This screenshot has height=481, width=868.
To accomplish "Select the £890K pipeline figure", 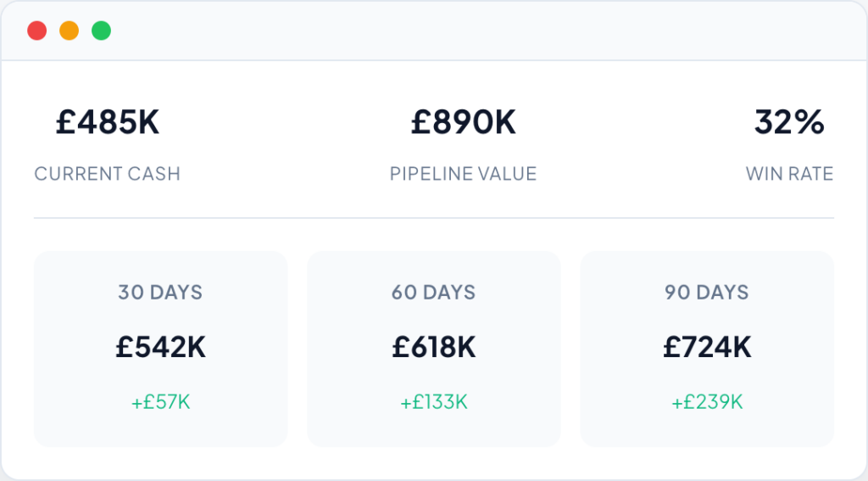I will [x=463, y=123].
